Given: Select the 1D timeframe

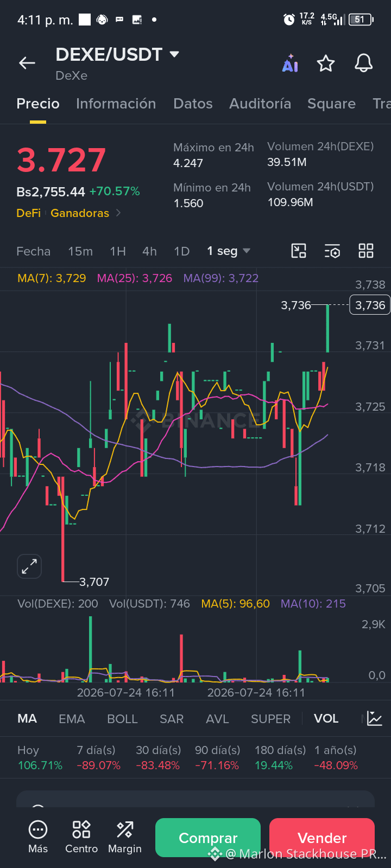Looking at the screenshot, I should click(181, 251).
